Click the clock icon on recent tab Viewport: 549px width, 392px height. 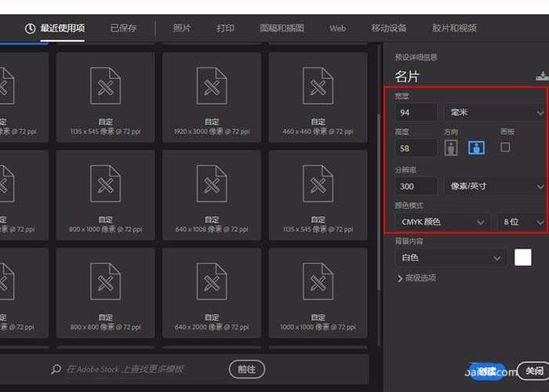(x=31, y=28)
